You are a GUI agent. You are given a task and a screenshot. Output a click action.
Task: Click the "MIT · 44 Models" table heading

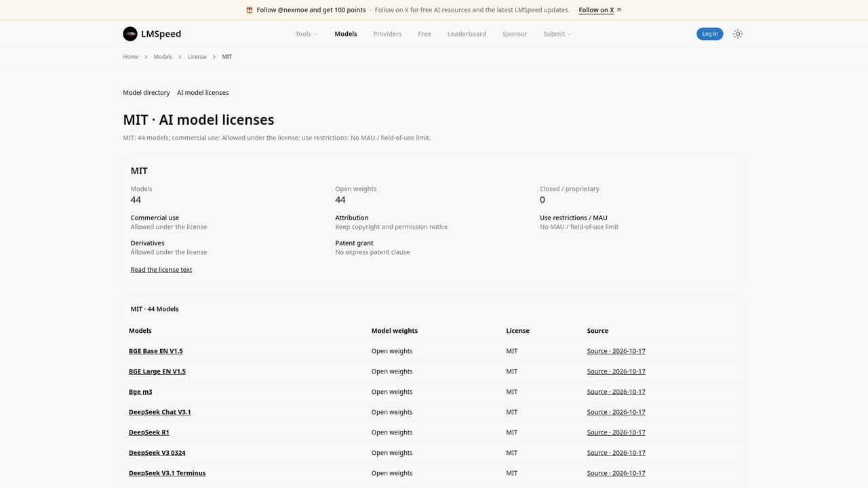[x=155, y=309]
